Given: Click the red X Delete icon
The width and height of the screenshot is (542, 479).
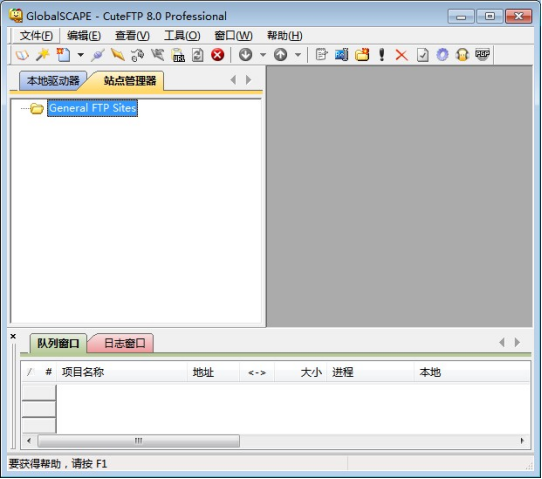Looking at the screenshot, I should click(401, 55).
